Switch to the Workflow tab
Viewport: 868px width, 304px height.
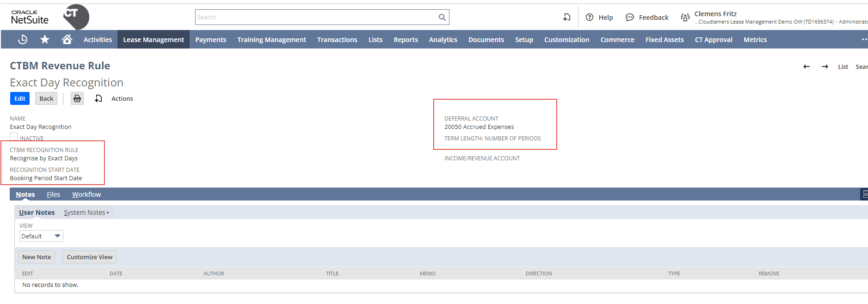pyautogui.click(x=86, y=195)
